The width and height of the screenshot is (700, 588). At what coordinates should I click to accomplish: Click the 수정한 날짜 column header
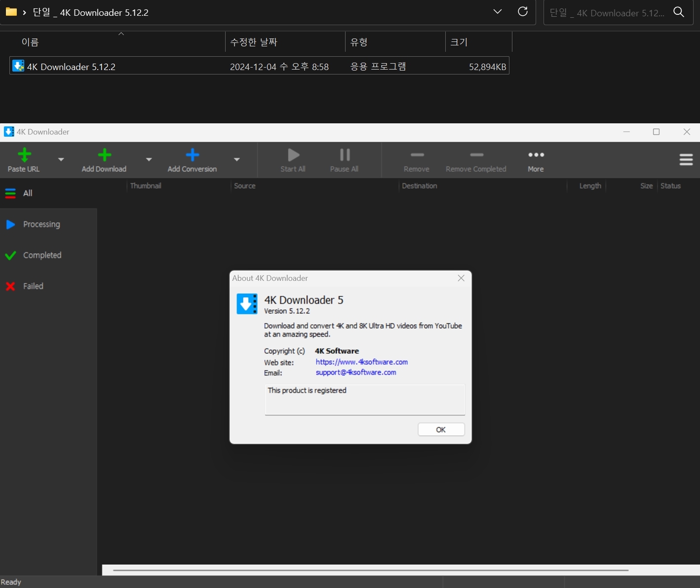285,42
